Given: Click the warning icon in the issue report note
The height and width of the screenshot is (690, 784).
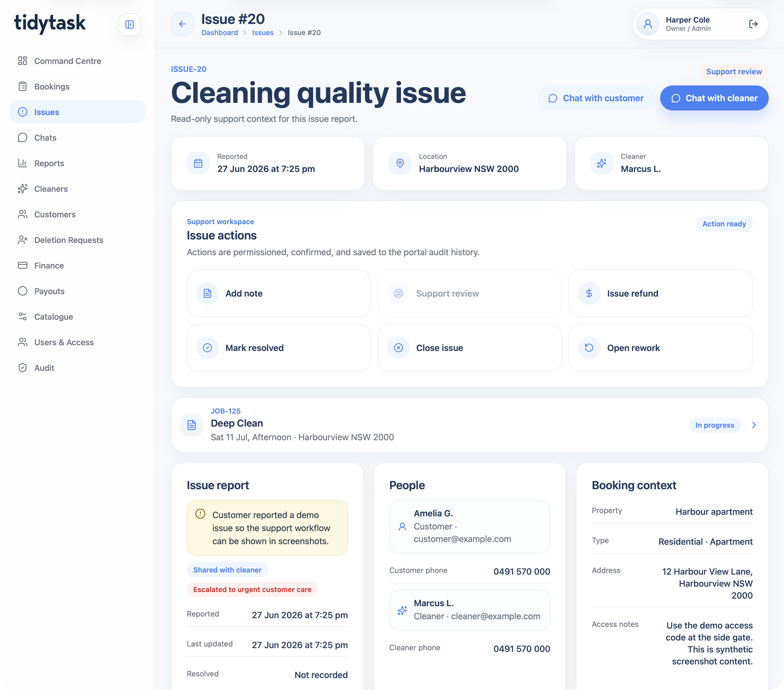Looking at the screenshot, I should [x=201, y=514].
